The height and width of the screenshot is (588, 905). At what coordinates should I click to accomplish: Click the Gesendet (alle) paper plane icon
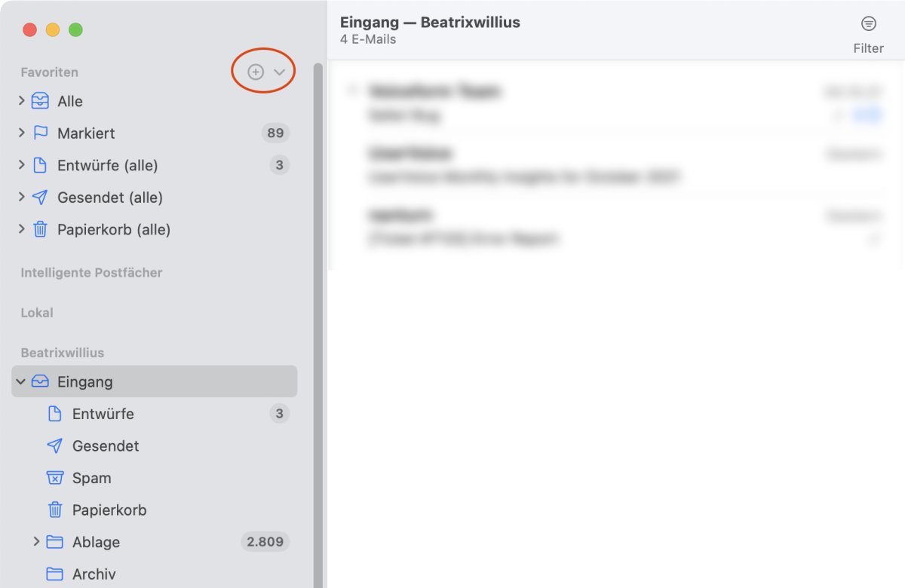click(40, 198)
